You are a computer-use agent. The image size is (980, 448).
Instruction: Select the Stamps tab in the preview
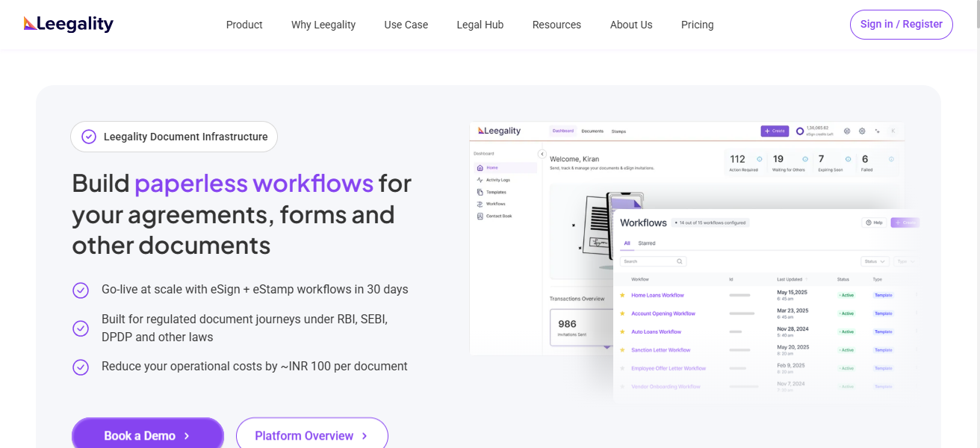[x=618, y=131]
